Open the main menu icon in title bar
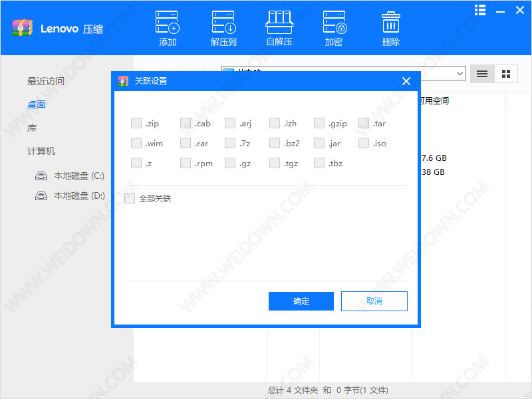 [480, 10]
